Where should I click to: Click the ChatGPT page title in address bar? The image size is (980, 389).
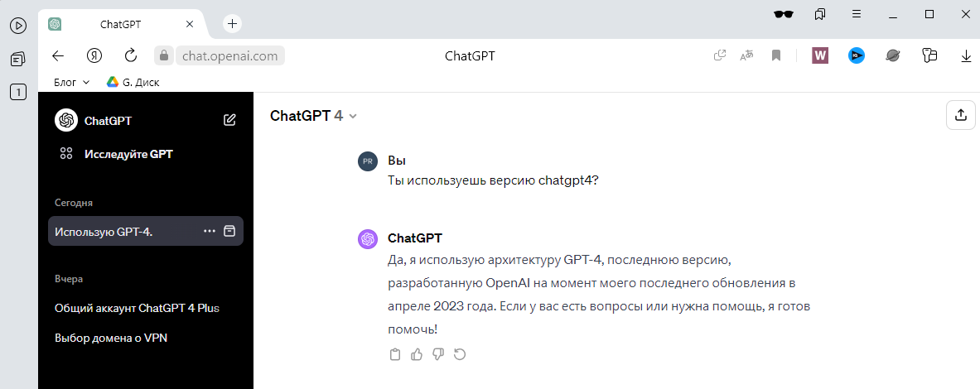coord(470,56)
